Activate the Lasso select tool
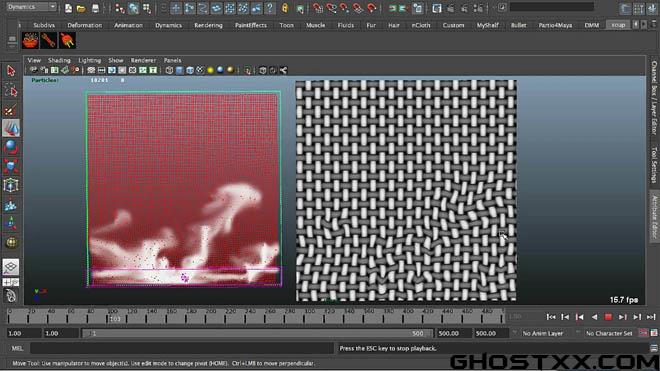The height and width of the screenshot is (371, 660). point(11,91)
